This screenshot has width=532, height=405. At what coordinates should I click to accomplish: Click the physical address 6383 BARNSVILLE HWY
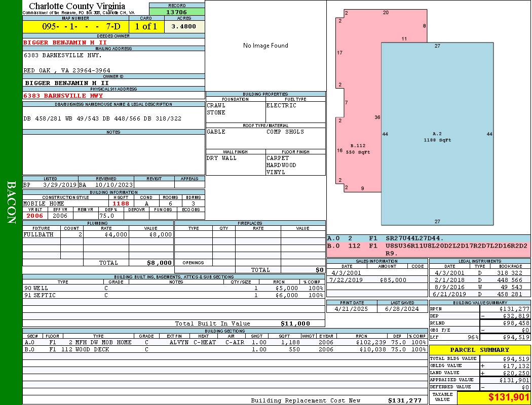click(63, 96)
